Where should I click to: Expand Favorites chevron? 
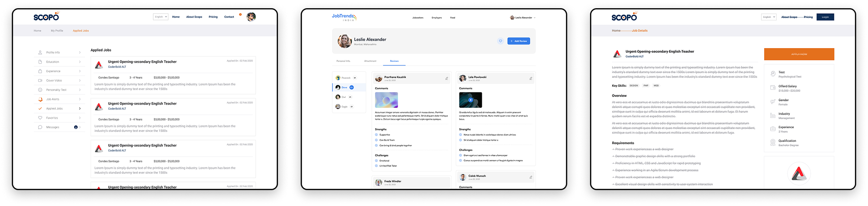[x=80, y=118]
